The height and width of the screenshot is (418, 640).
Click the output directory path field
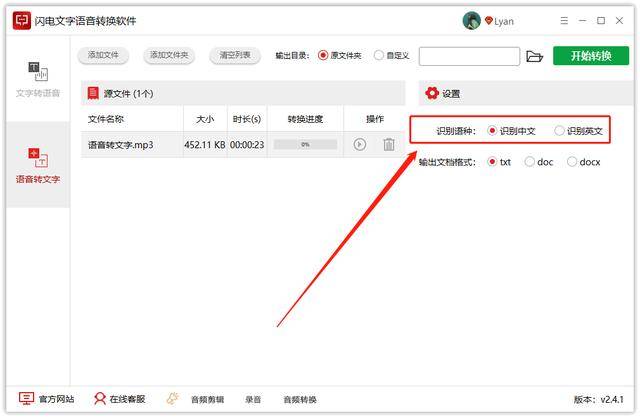pyautogui.click(x=468, y=56)
